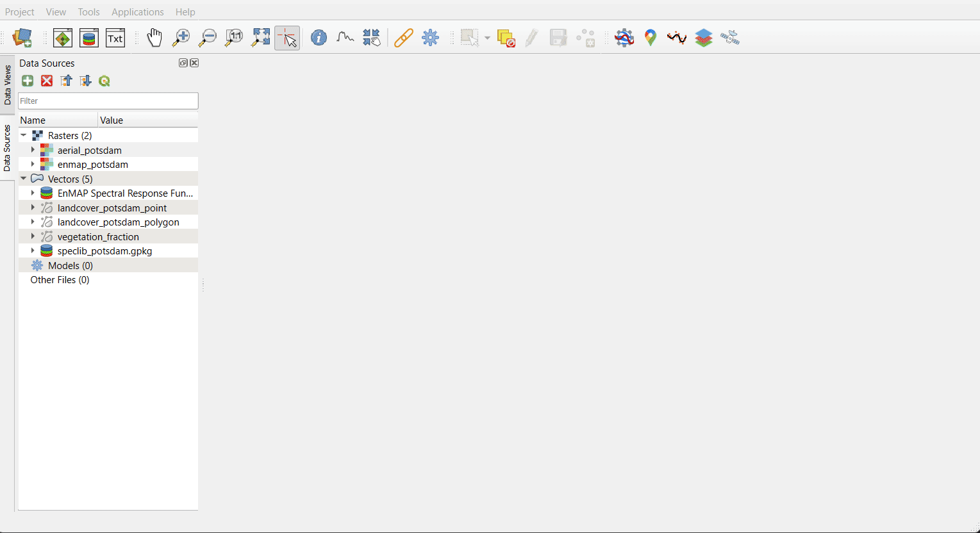Image resolution: width=980 pixels, height=533 pixels.
Task: Open the profile analytics wave icon
Action: point(677,38)
